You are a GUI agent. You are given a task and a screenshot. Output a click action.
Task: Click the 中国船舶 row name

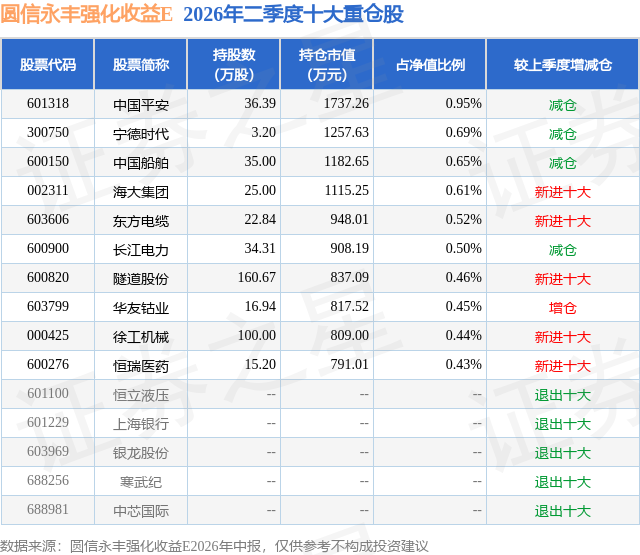pyautogui.click(x=141, y=162)
